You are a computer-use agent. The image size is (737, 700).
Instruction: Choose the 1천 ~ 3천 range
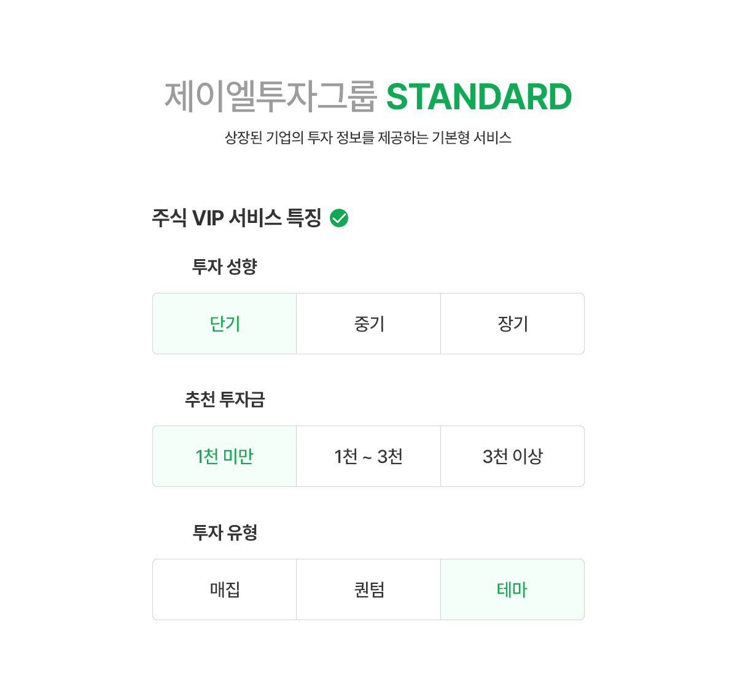[368, 456]
